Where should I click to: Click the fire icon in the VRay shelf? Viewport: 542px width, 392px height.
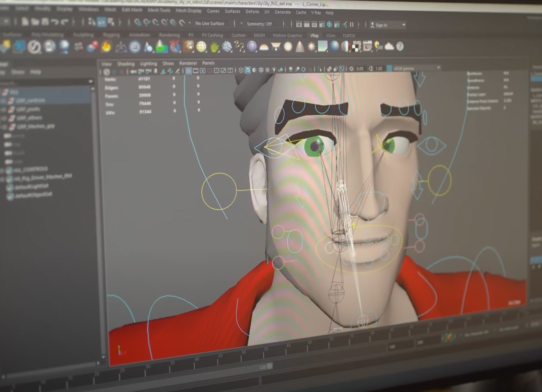click(106, 47)
